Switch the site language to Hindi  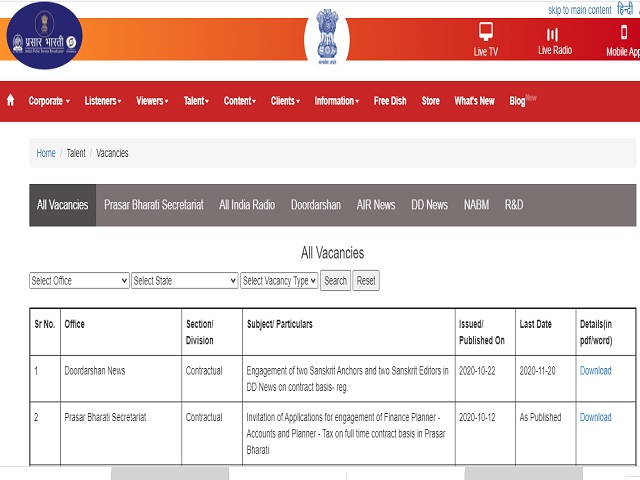pyautogui.click(x=625, y=9)
